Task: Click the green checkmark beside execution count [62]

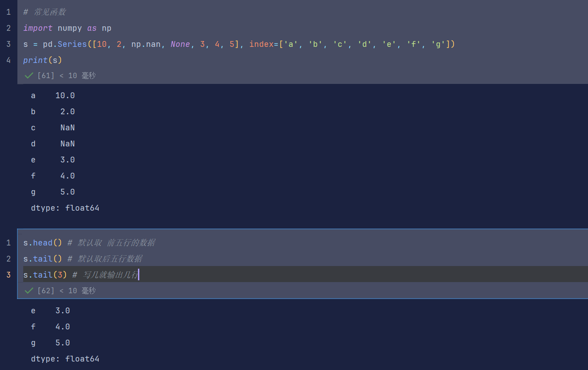Action: click(29, 291)
